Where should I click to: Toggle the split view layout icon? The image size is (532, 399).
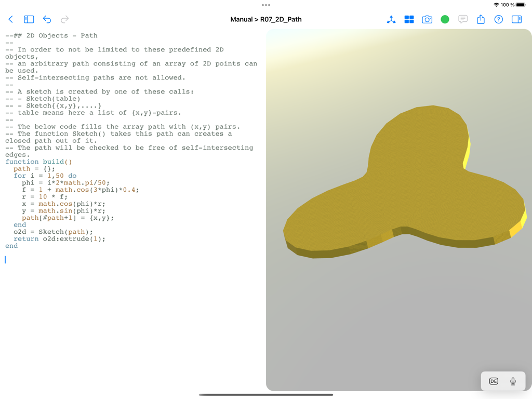[x=515, y=19]
